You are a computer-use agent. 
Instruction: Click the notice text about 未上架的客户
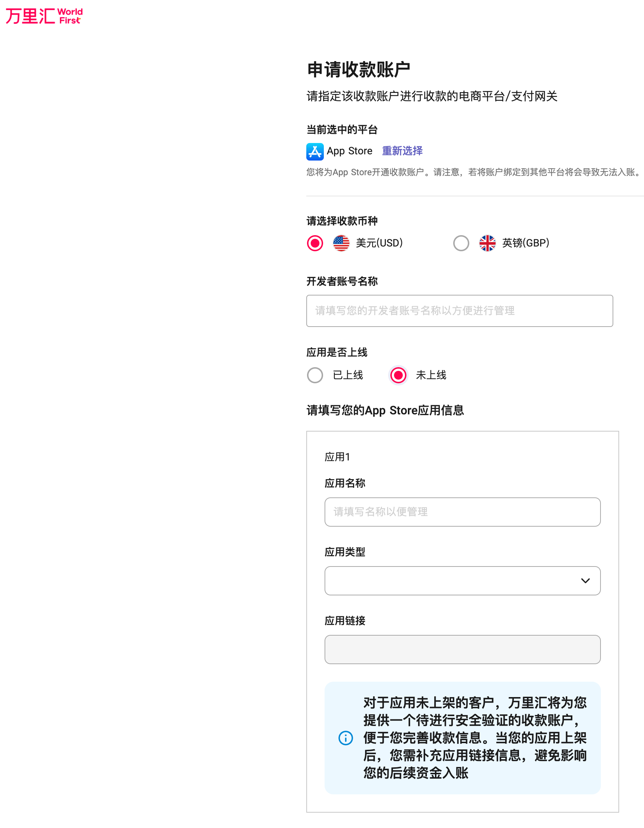[475, 738]
